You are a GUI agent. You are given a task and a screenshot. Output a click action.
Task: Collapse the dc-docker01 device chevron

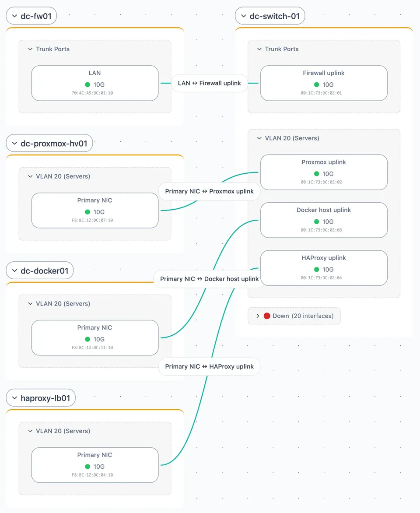point(14,271)
